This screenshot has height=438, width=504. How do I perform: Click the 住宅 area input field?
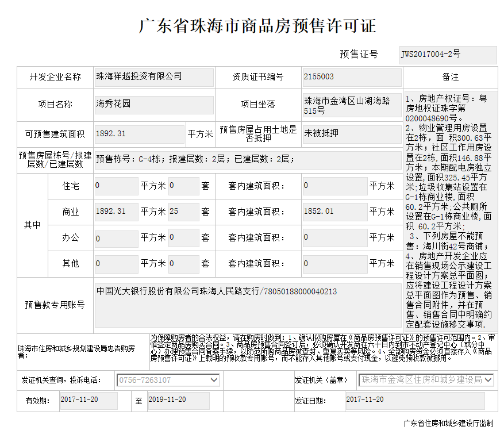(116, 186)
